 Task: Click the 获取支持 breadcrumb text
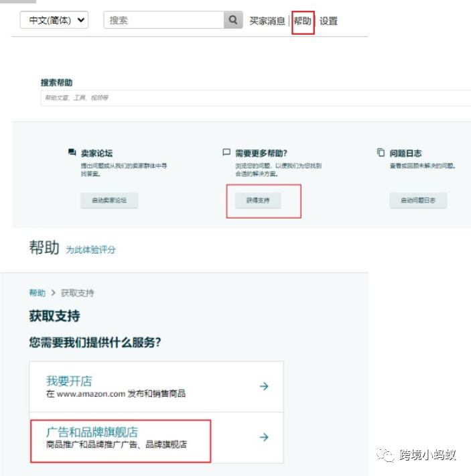pyautogui.click(x=77, y=293)
